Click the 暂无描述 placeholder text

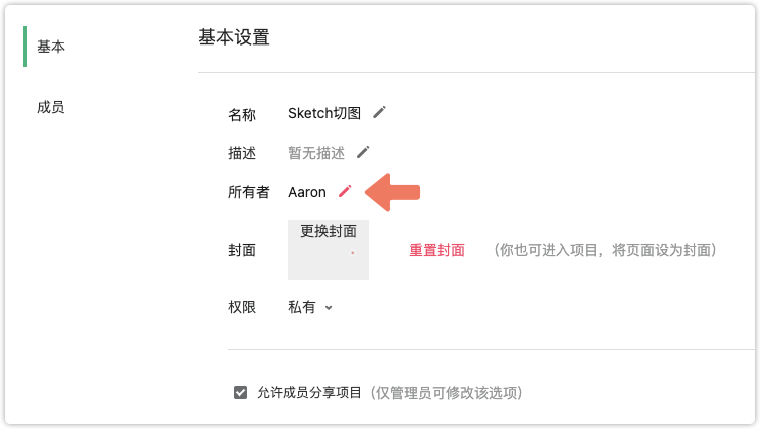[x=317, y=153]
